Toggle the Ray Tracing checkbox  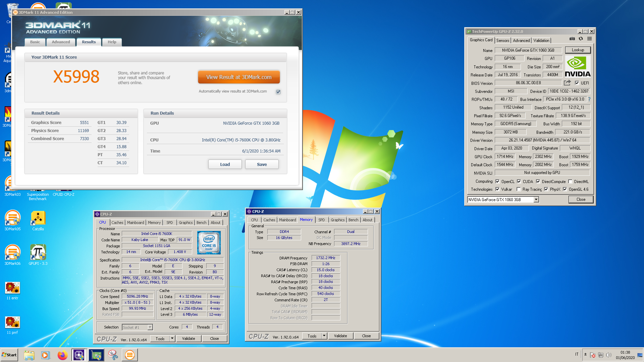coord(519,189)
